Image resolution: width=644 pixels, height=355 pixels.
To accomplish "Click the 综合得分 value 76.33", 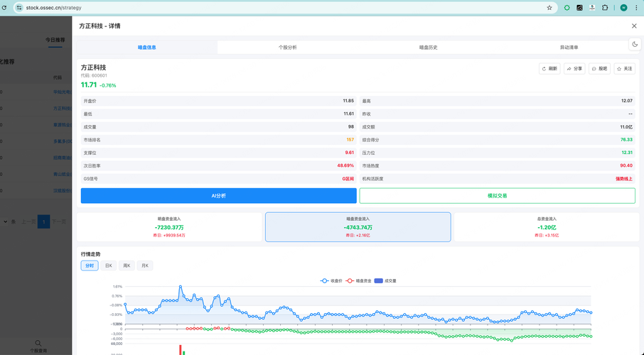I will pos(626,140).
